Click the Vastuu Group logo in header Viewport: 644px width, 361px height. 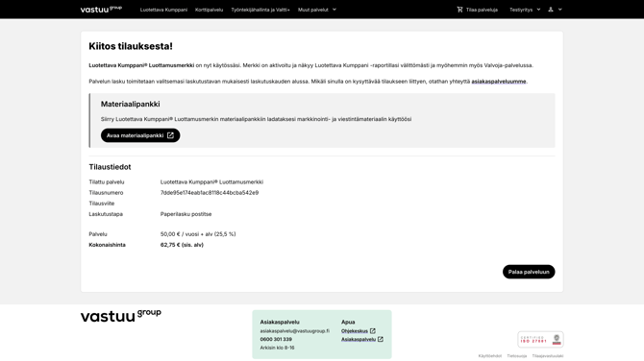pos(101,9)
